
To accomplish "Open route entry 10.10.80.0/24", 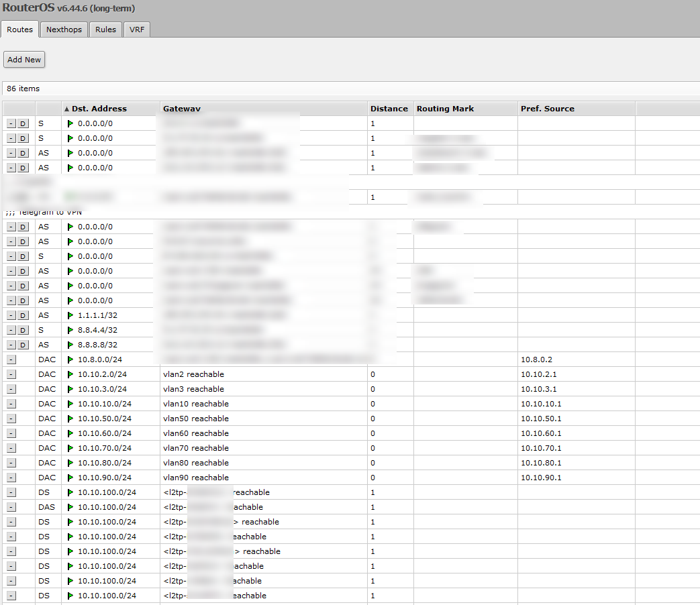I will click(105, 463).
